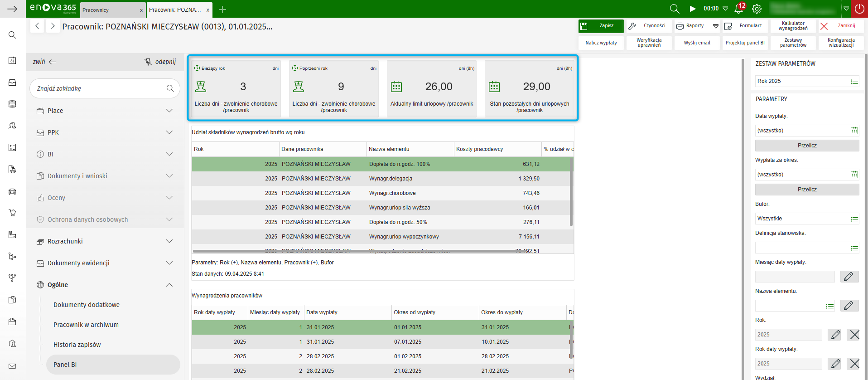The width and height of the screenshot is (868, 380).
Task: Start the timer play button
Action: point(692,9)
